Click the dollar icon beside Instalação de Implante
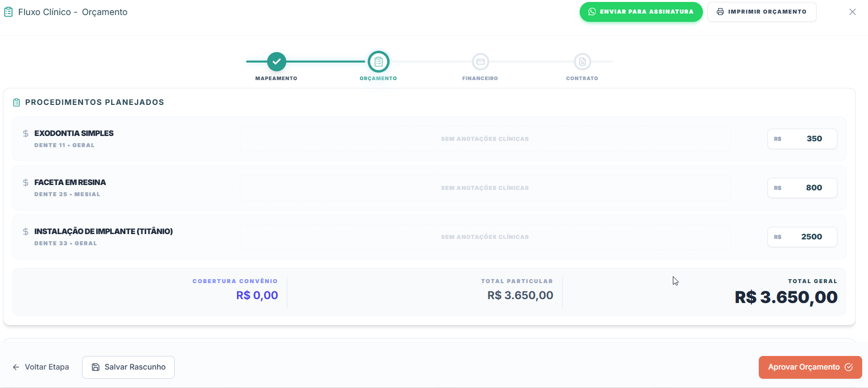This screenshot has height=388, width=868. coord(26,232)
